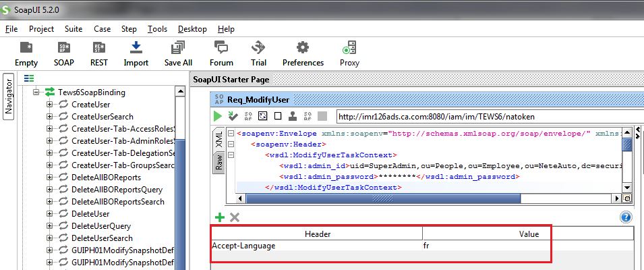The height and width of the screenshot is (270, 644).
Task: Click the Import project icon
Action: [x=136, y=48]
